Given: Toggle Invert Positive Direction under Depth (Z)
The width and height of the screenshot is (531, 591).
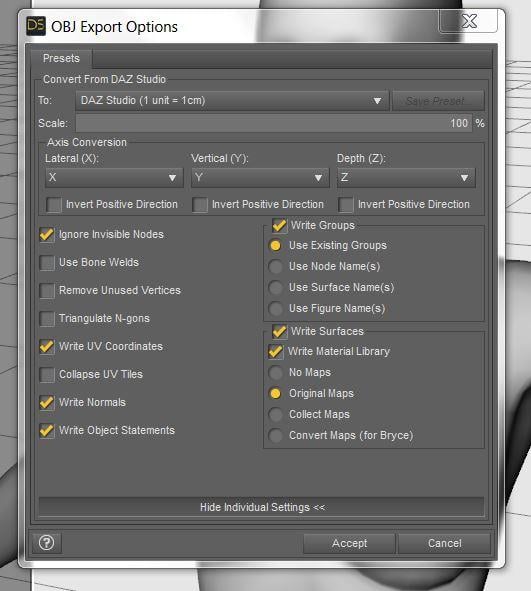Looking at the screenshot, I should pos(346,205).
